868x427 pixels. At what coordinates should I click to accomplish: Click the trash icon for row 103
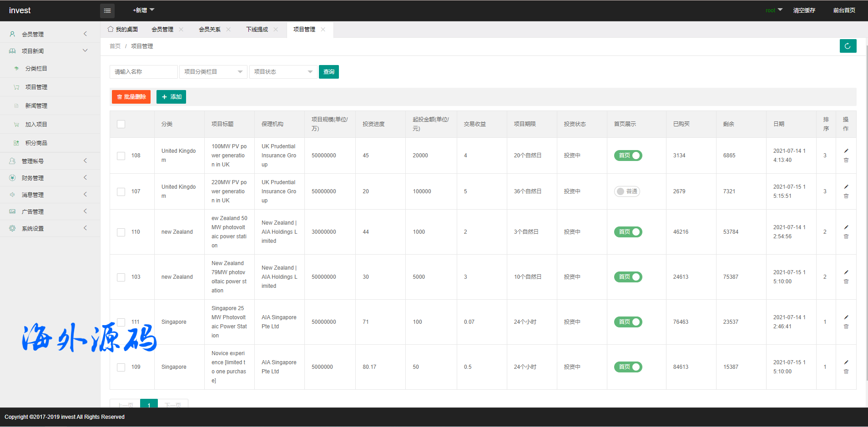tap(846, 281)
